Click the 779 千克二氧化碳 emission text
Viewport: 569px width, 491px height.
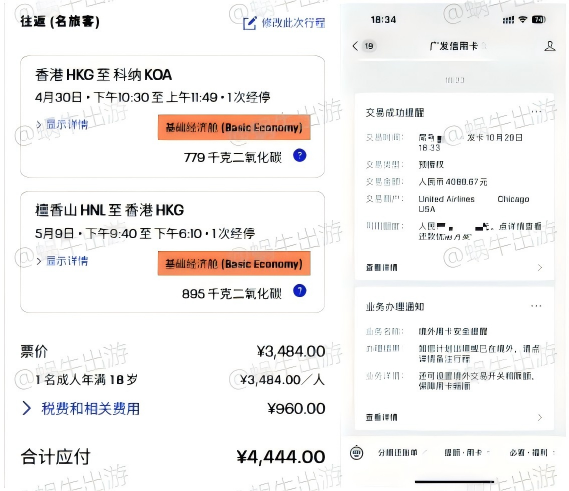click(233, 157)
